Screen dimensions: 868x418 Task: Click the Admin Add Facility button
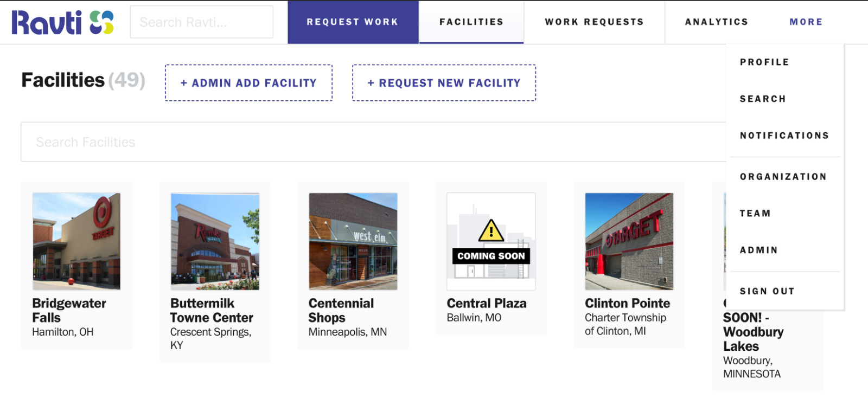[249, 83]
